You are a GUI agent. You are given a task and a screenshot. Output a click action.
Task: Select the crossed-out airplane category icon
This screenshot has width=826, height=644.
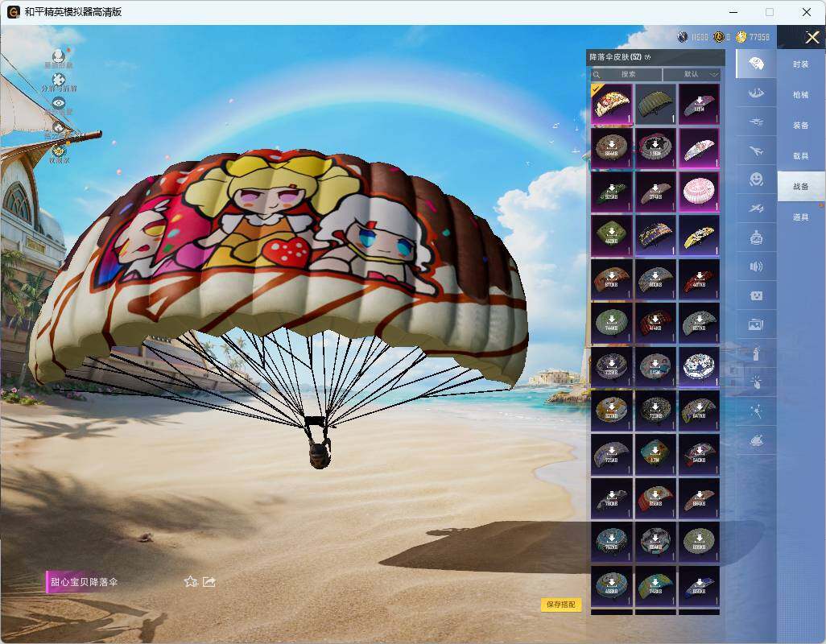756,208
